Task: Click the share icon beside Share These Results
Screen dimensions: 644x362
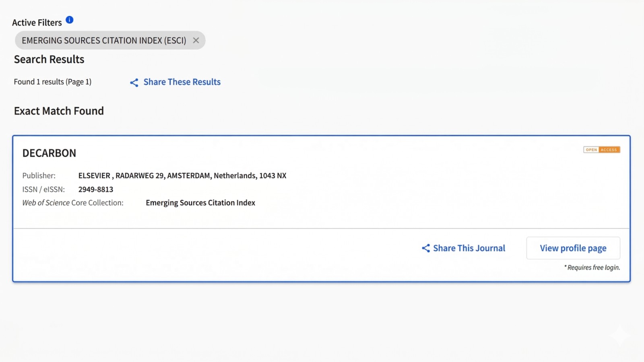Action: pos(134,82)
